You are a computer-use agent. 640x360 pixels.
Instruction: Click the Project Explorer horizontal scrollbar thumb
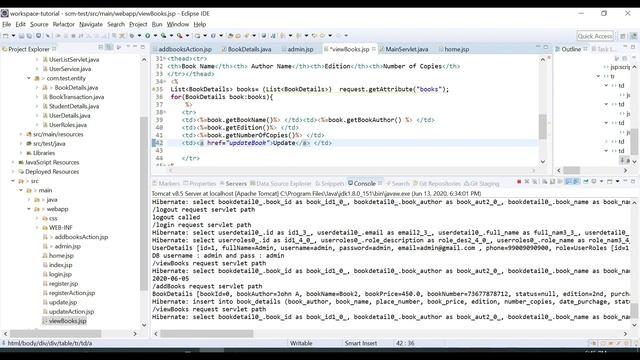56,333
